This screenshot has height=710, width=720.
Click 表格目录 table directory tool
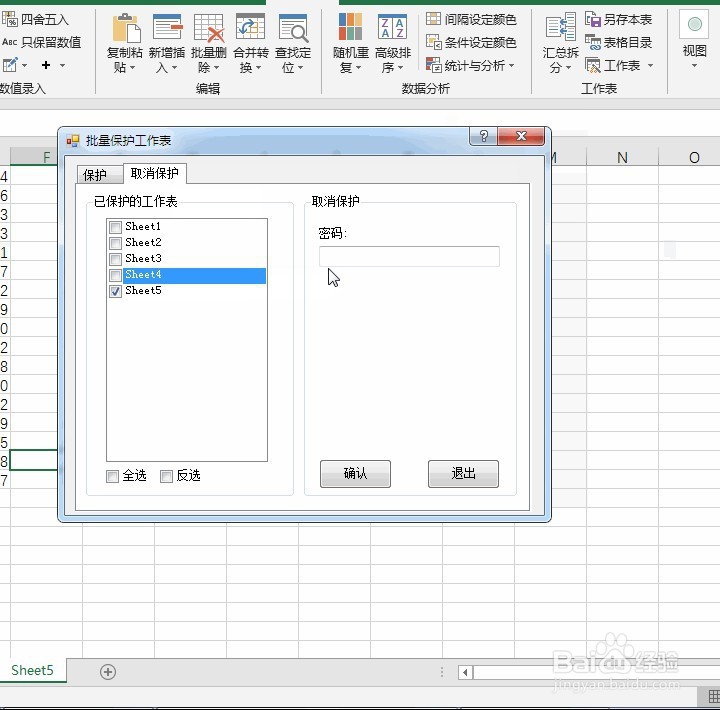619,42
